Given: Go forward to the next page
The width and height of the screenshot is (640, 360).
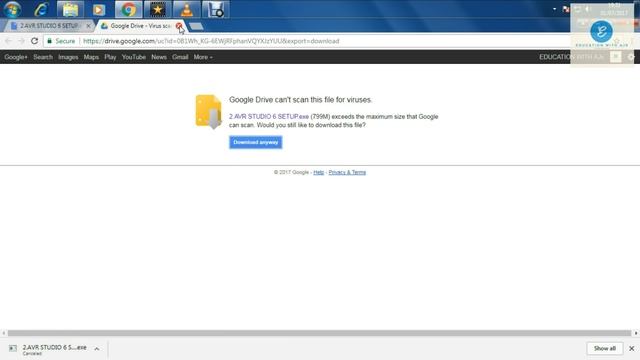Looking at the screenshot, I should (x=21, y=41).
